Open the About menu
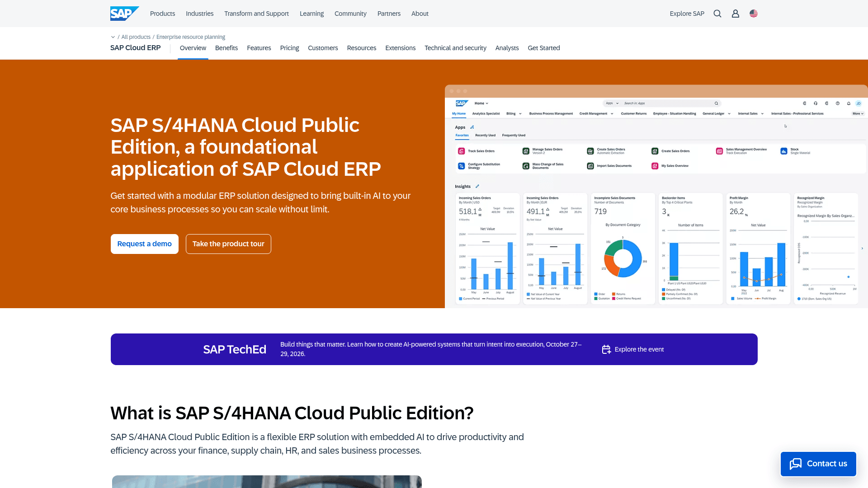Image resolution: width=868 pixels, height=488 pixels. (x=420, y=14)
